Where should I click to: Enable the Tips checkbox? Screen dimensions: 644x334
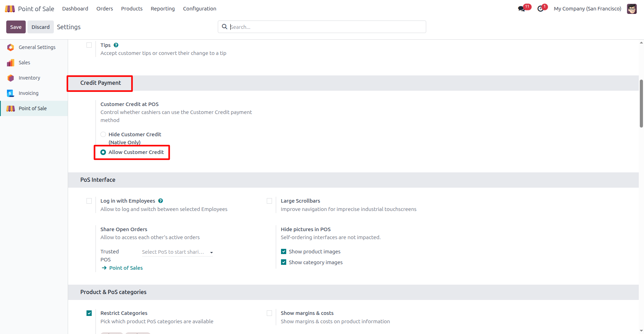[89, 45]
